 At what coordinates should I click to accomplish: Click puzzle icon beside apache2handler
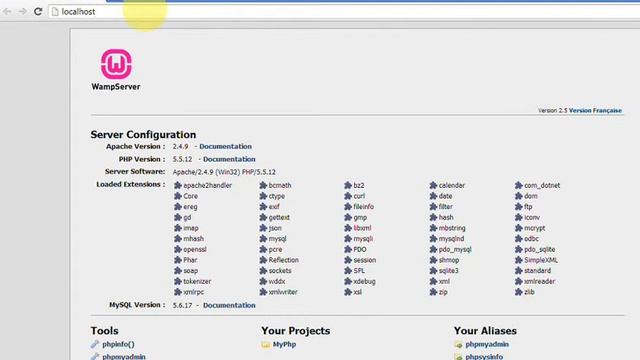[178, 185]
